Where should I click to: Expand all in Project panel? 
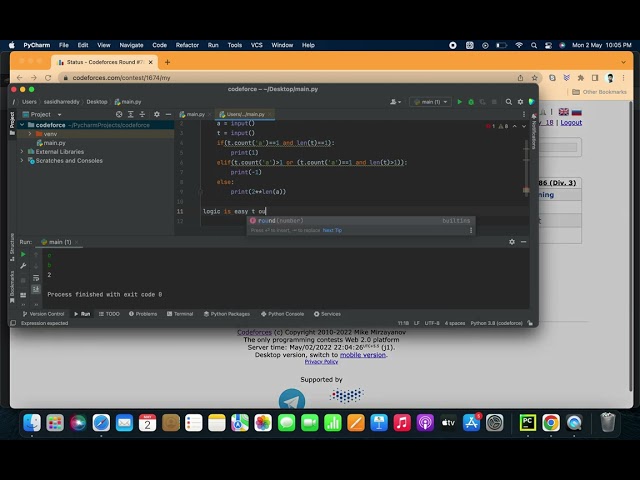click(x=131, y=114)
